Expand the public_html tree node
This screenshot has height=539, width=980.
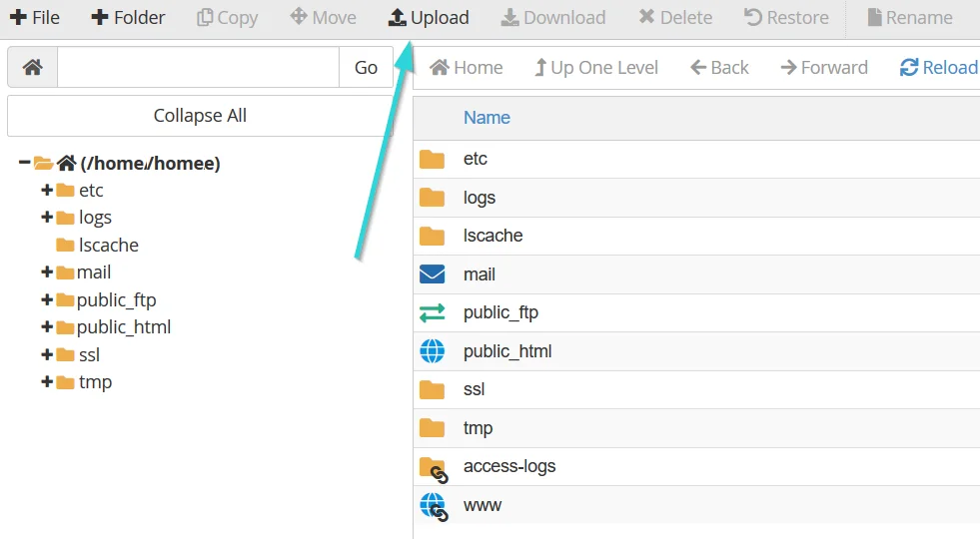47,327
